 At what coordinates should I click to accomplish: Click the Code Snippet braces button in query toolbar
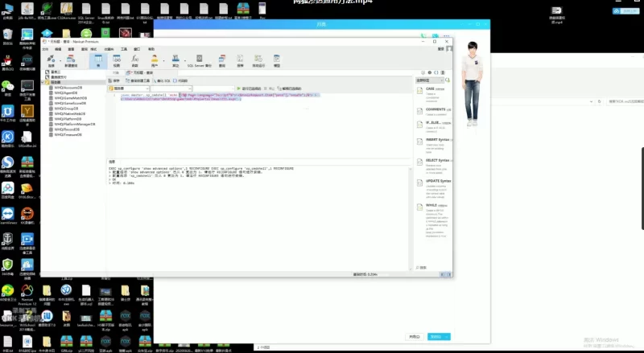click(180, 81)
